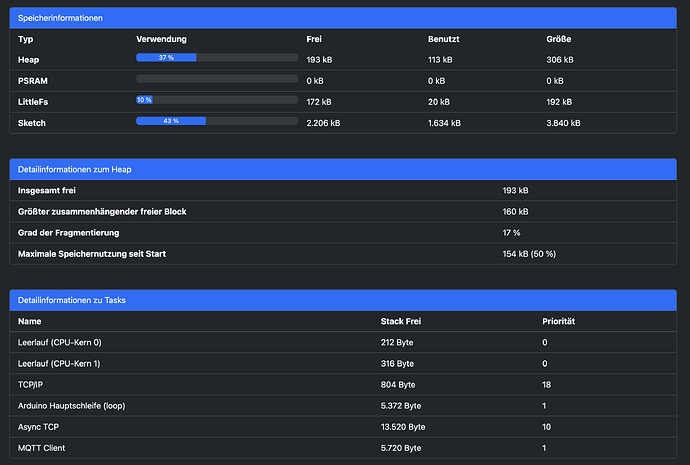Select Arduino Hauptschleife (loop) task name
Viewport: 690px width, 465px height.
pyautogui.click(x=77, y=405)
